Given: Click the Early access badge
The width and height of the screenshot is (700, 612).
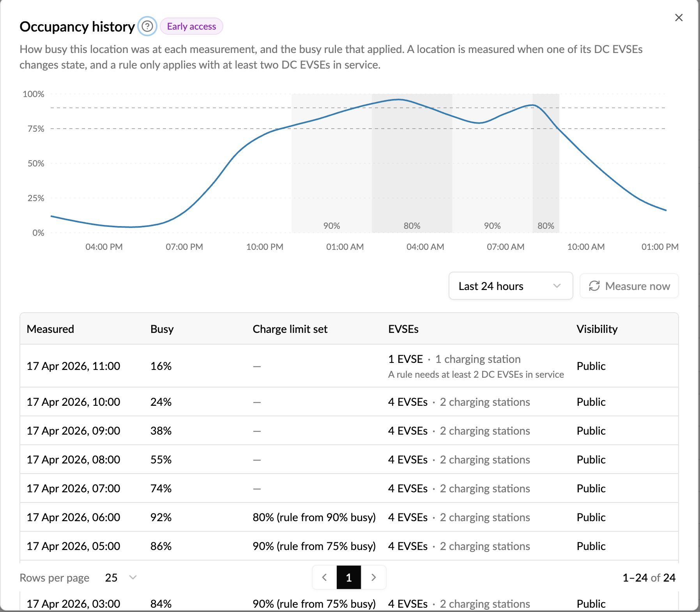Looking at the screenshot, I should [191, 26].
